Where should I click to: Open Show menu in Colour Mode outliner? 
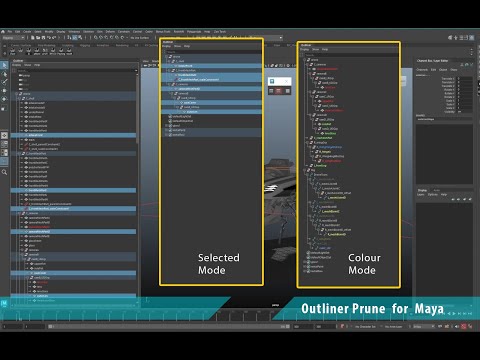tap(315, 49)
